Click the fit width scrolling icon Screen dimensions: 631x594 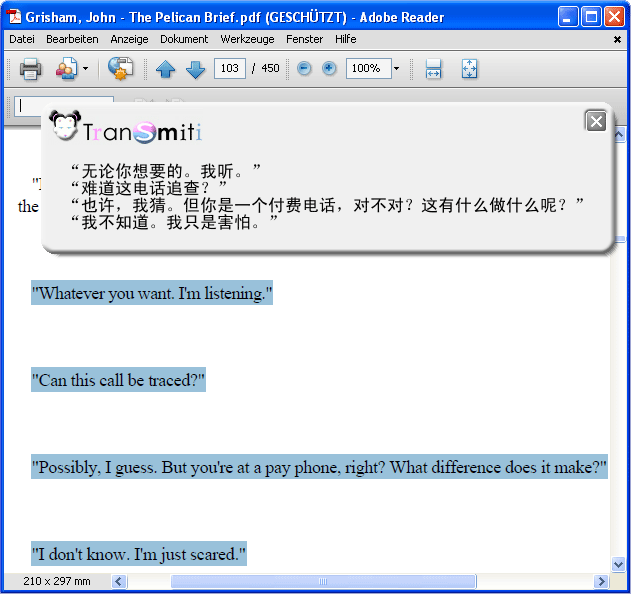(x=433, y=69)
